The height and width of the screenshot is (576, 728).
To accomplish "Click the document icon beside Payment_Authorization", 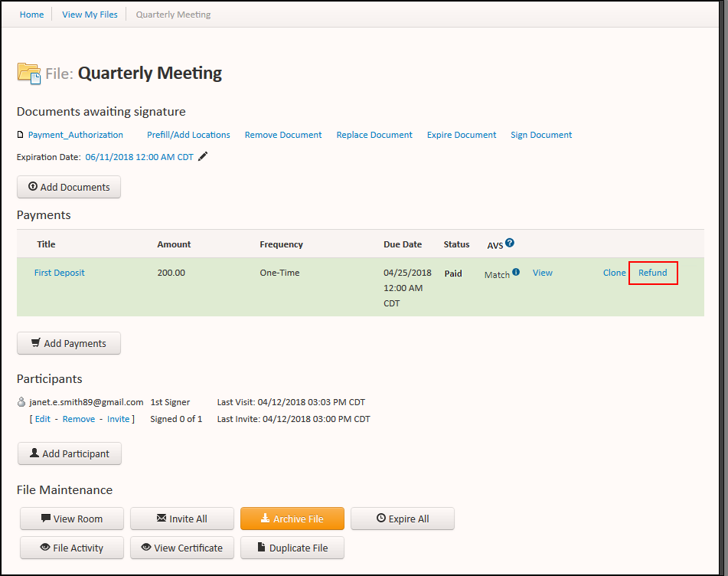I will (x=20, y=134).
